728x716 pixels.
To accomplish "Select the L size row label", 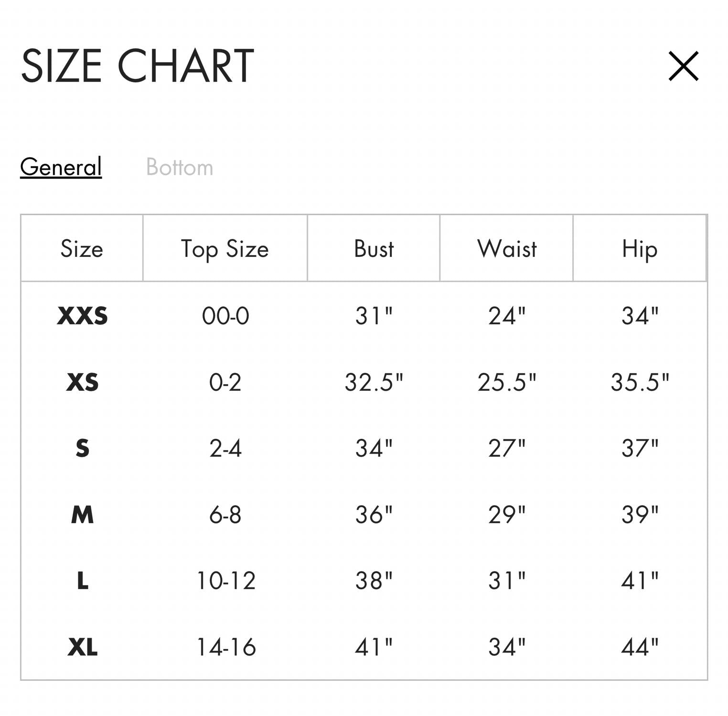I will [x=82, y=581].
